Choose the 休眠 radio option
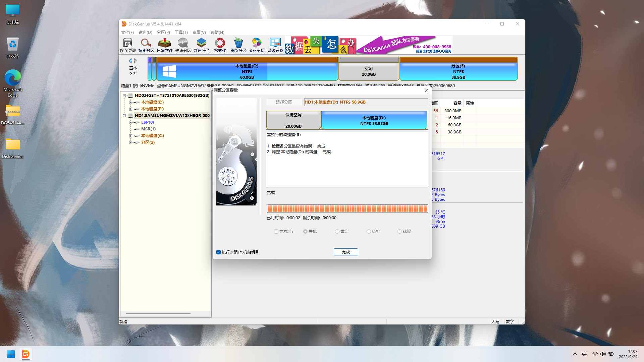 [x=399, y=232]
